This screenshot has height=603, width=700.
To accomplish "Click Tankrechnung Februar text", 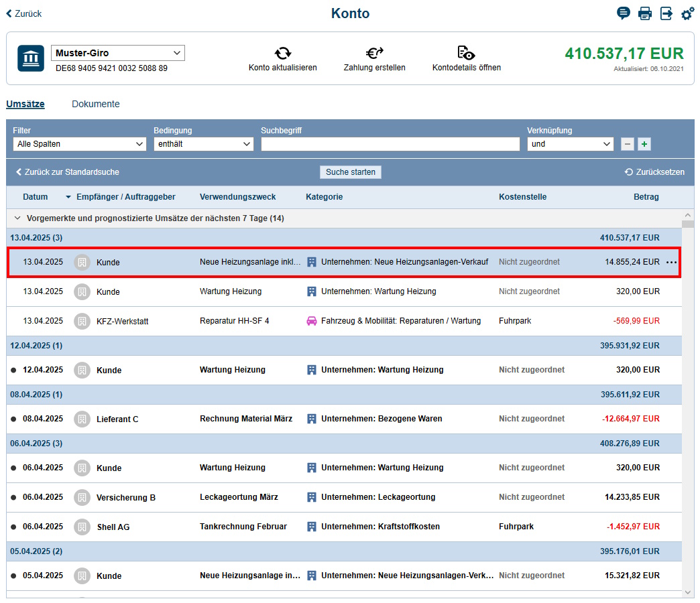I will tap(243, 527).
